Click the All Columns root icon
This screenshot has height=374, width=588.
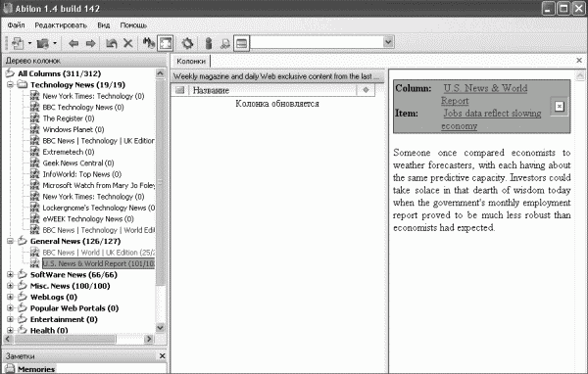pyautogui.click(x=10, y=73)
